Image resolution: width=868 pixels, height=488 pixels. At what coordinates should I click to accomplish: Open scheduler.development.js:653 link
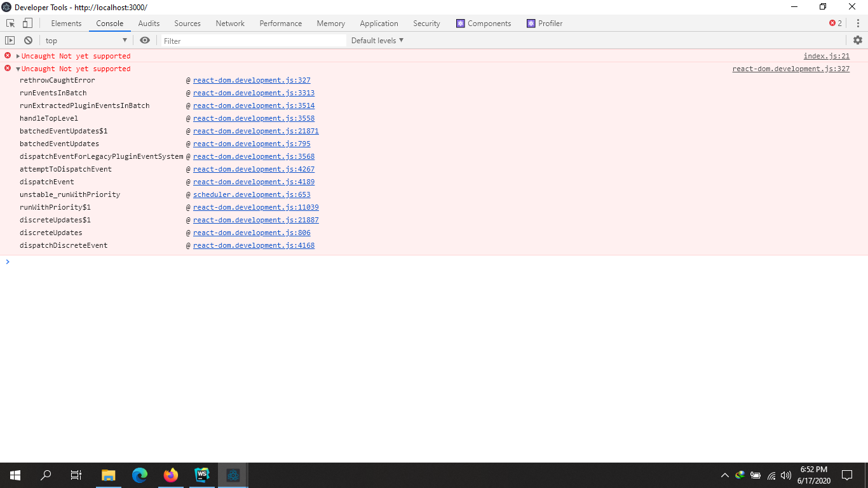[252, 194]
